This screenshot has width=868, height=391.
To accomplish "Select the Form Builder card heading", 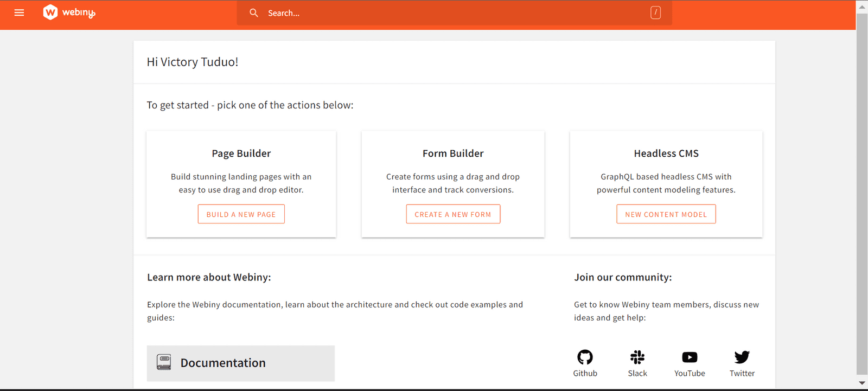I will tap(453, 153).
